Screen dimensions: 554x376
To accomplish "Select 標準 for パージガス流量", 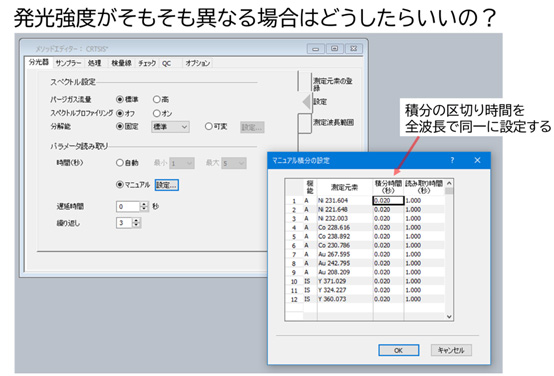I will click(x=120, y=100).
